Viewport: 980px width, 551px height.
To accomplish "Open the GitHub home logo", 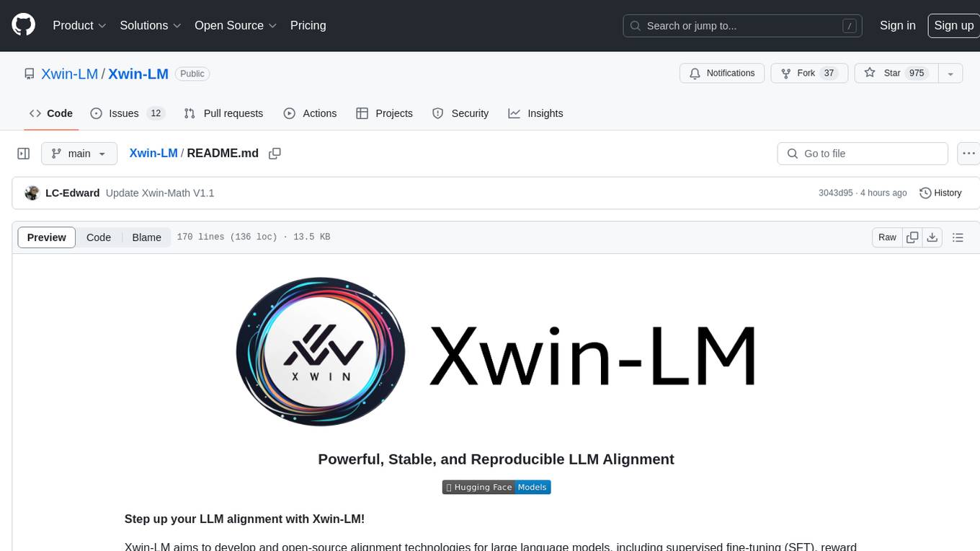I will (x=23, y=25).
